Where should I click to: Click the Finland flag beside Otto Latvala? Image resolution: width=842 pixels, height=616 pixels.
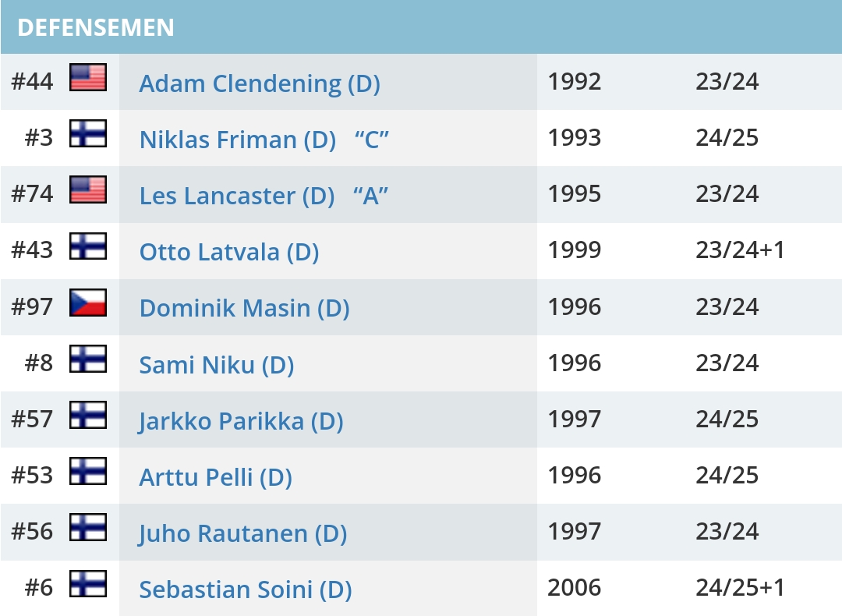[88, 246]
